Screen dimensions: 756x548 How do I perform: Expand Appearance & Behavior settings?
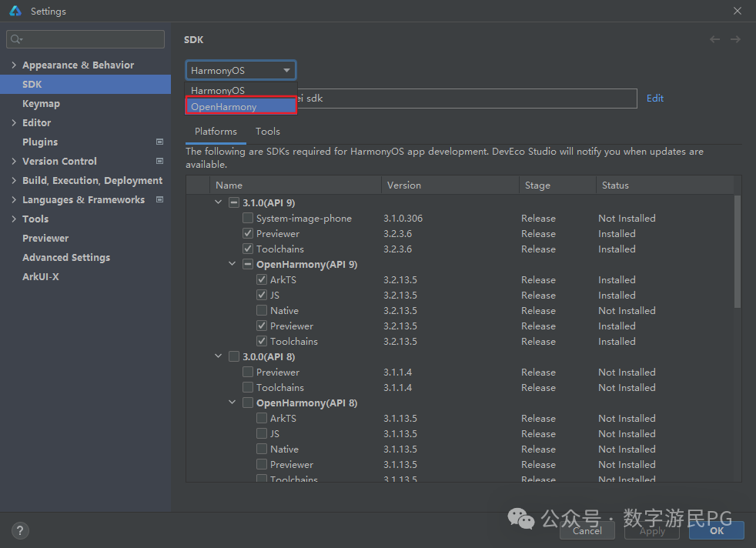click(x=14, y=65)
